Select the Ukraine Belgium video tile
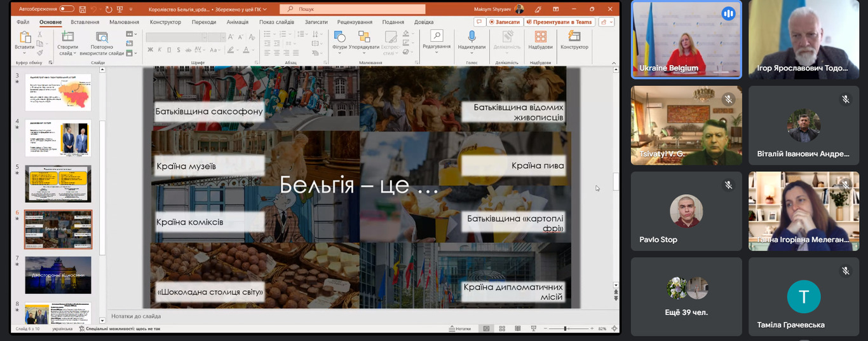The image size is (868, 341). coord(686,39)
